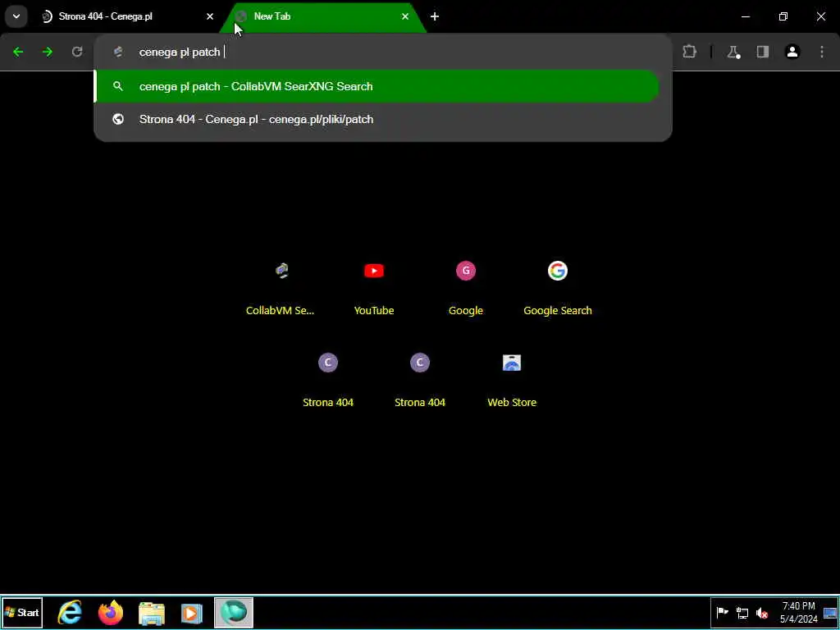Screen dimensions: 840x630
Task: Click the globe icon of the Cenega suggestion
Action: click(118, 119)
